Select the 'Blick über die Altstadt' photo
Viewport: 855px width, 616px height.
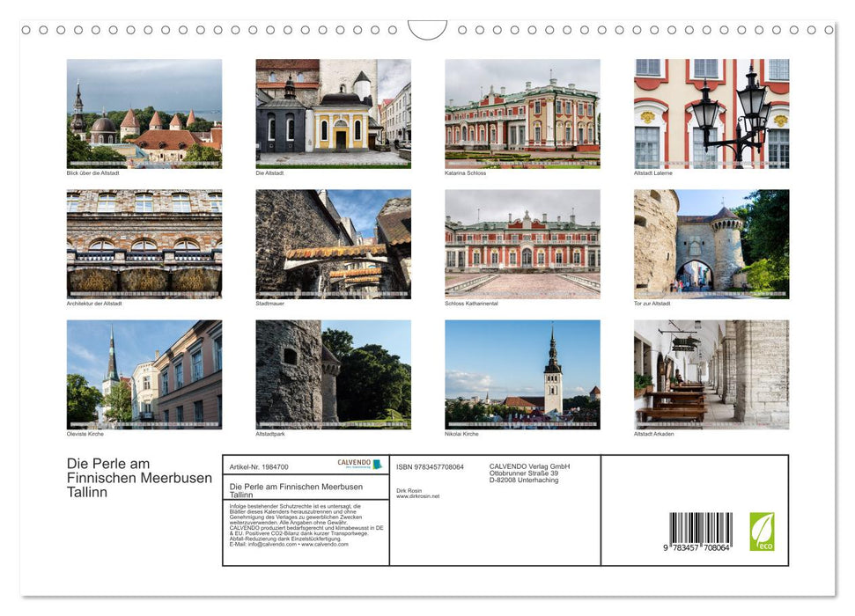click(x=144, y=113)
